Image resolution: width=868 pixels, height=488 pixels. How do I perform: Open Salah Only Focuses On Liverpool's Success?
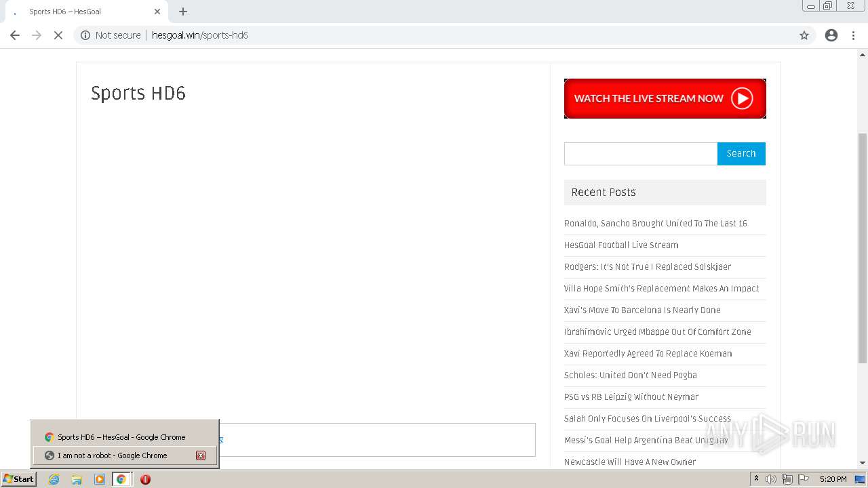pos(648,418)
